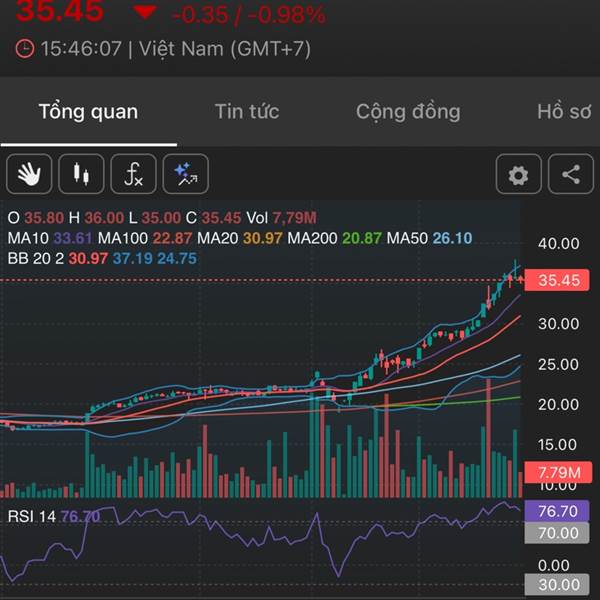The width and height of the screenshot is (600, 600).
Task: Tap the Bollinger upper band value 37.19
Action: [x=133, y=258]
